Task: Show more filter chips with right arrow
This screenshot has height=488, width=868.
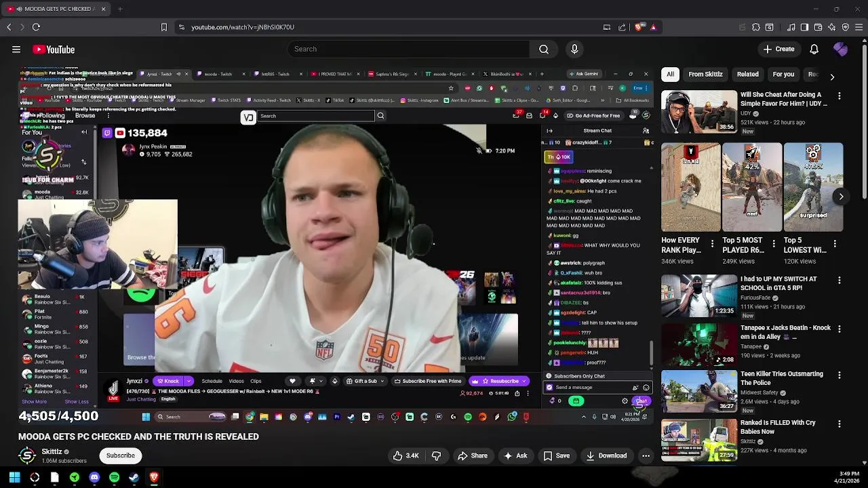Action: click(x=832, y=77)
